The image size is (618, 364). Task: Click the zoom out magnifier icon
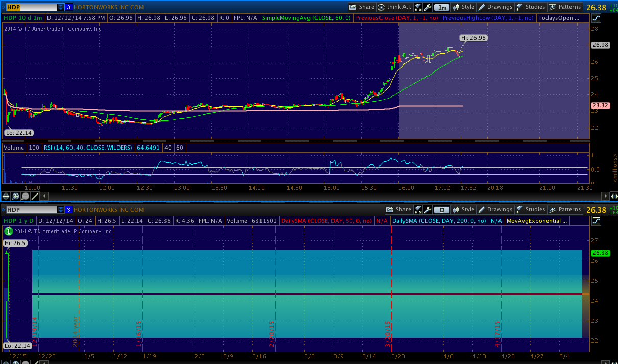[26, 196]
